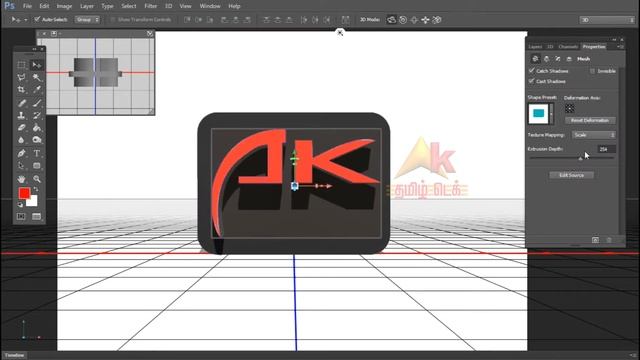Choose Slide 3D Object mode
Viewport: 640px width, 360px height.
pos(425,20)
